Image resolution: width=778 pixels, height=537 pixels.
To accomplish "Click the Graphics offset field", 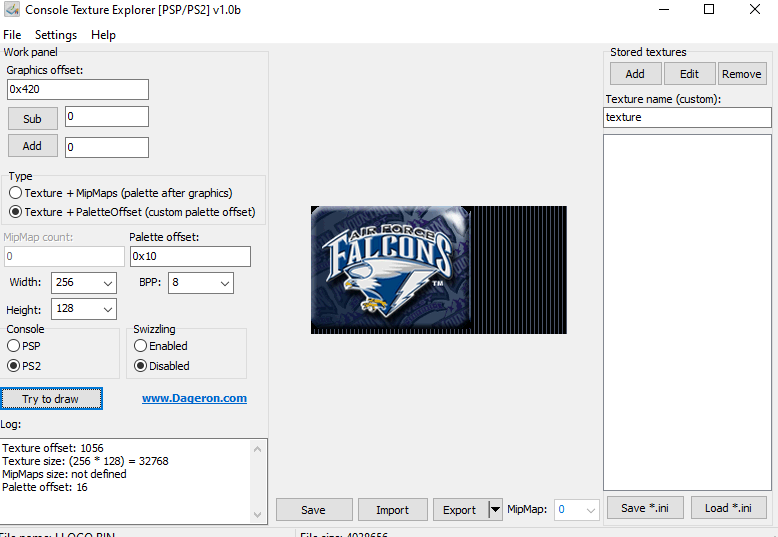I will (x=78, y=89).
